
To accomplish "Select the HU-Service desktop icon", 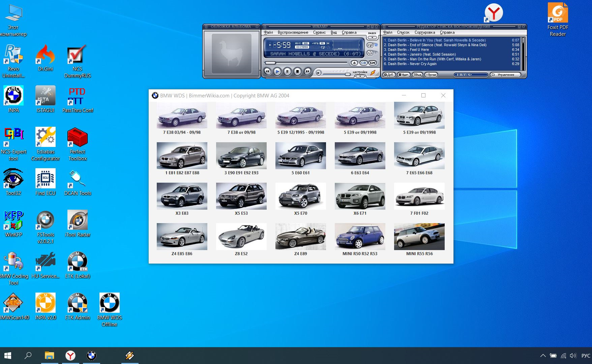I will 45,265.
